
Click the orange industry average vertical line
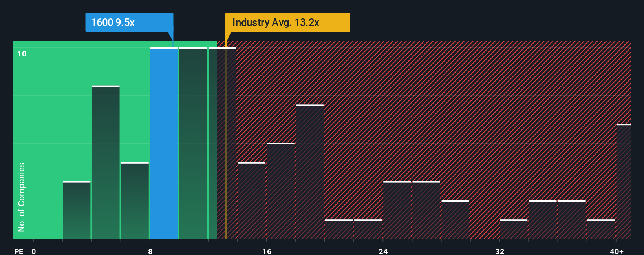coord(226,140)
